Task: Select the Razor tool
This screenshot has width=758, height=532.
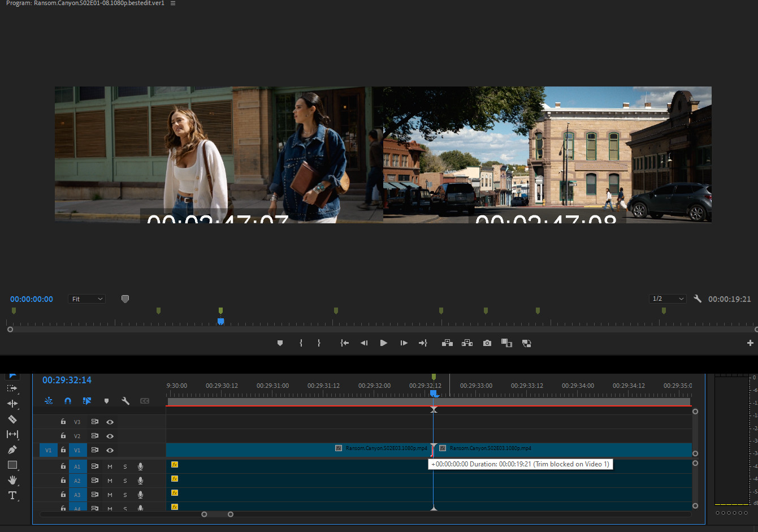Action: tap(12, 419)
